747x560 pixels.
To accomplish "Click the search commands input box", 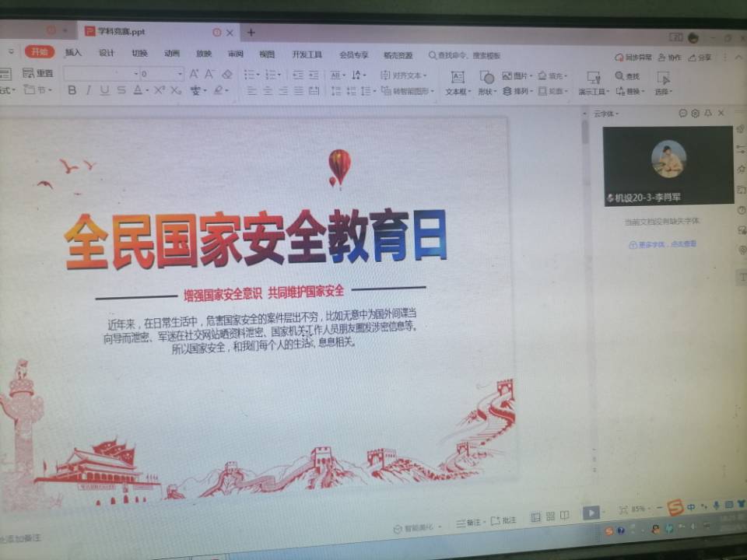I will tap(467, 55).
